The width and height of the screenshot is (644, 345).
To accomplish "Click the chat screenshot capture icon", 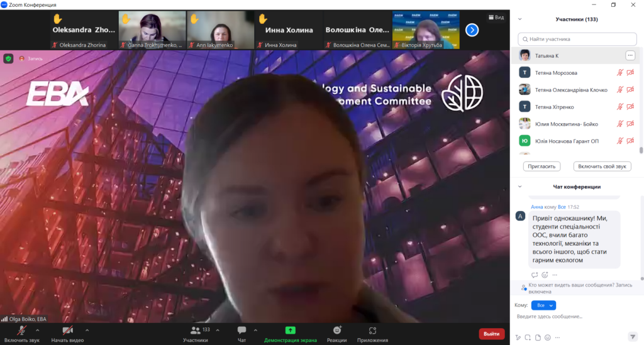I will point(528,337).
